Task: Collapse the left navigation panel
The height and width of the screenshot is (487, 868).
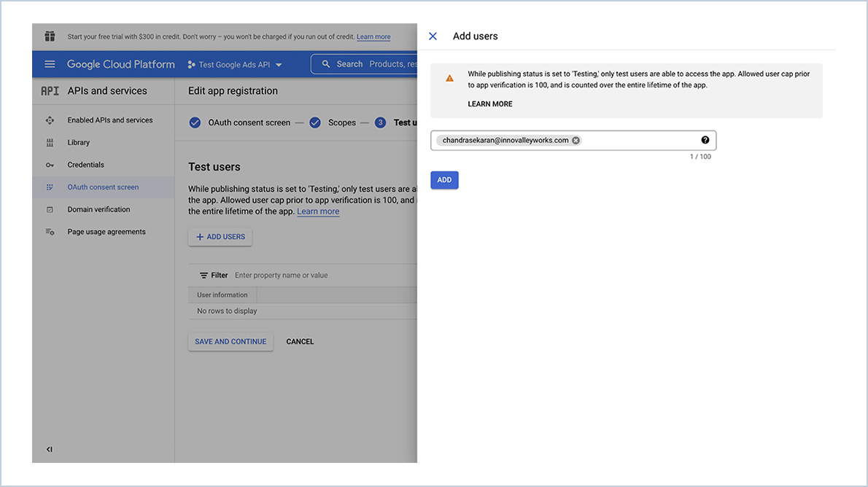Action: (x=49, y=449)
